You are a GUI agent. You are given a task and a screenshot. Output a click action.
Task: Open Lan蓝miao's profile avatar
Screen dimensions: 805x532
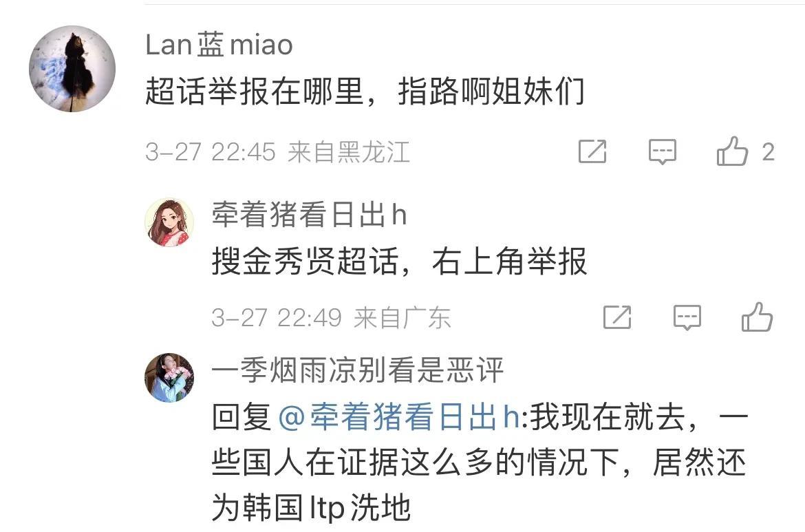pyautogui.click(x=72, y=69)
